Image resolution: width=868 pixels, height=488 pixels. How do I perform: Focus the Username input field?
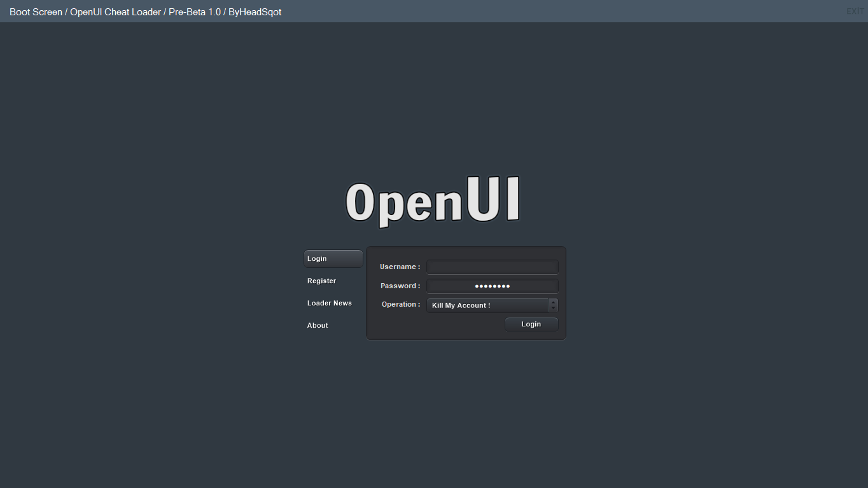click(x=493, y=267)
